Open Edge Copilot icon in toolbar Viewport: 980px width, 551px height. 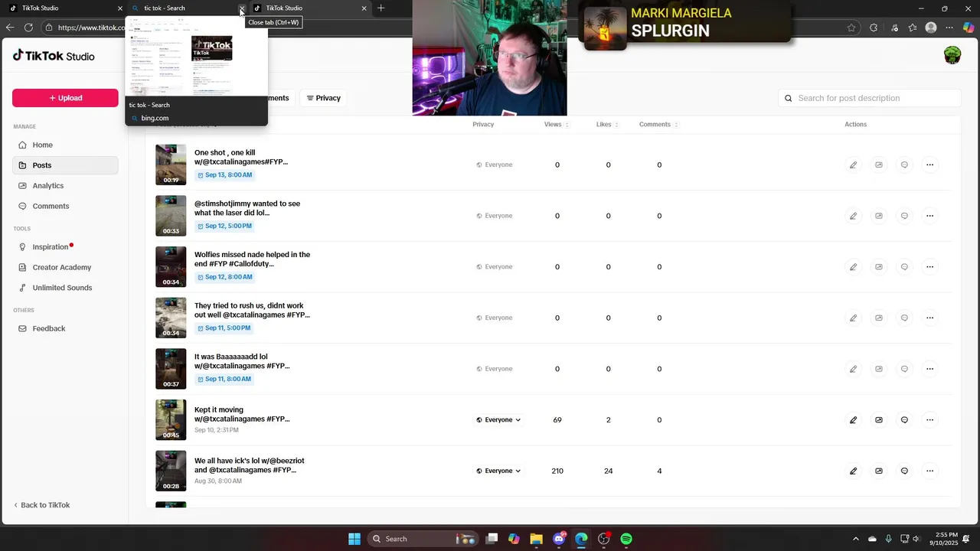tap(969, 28)
